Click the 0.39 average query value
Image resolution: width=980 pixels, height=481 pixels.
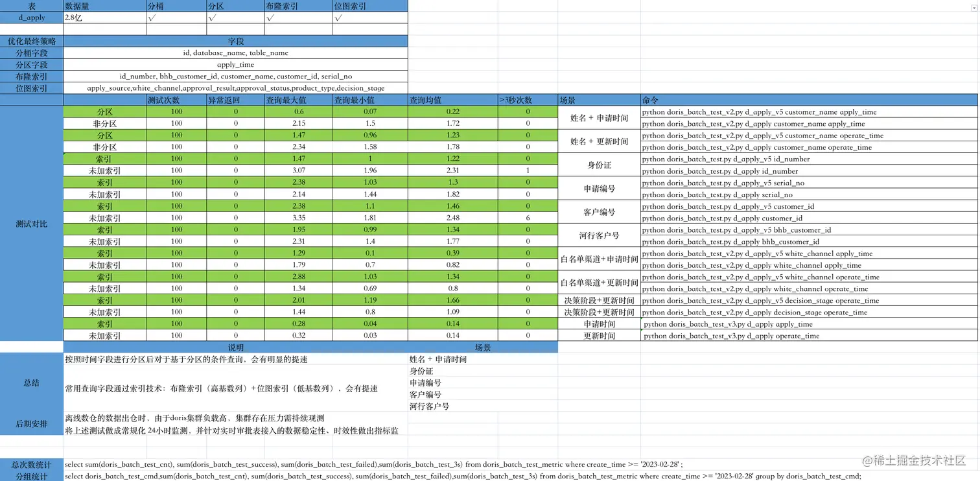click(453, 253)
